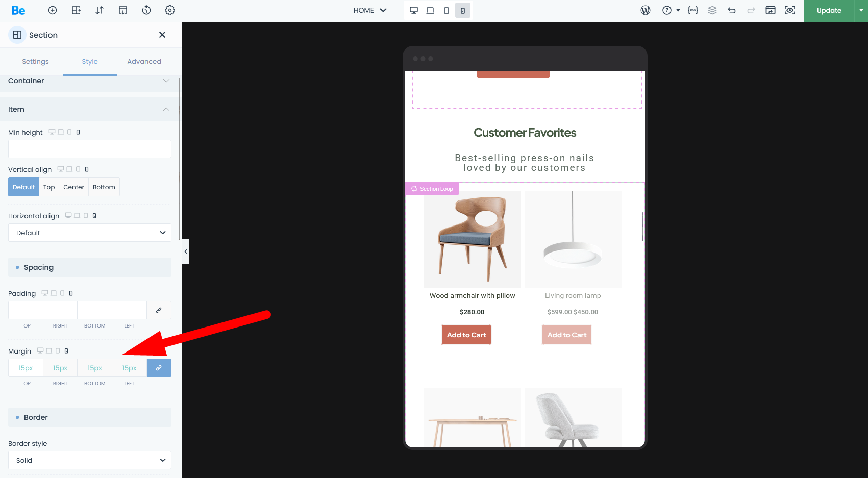Click the undo arrow icon

pyautogui.click(x=732, y=10)
